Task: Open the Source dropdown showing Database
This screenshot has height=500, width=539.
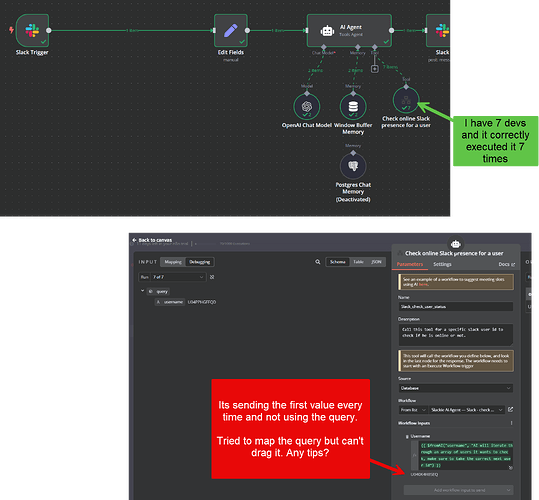Action: [456, 388]
